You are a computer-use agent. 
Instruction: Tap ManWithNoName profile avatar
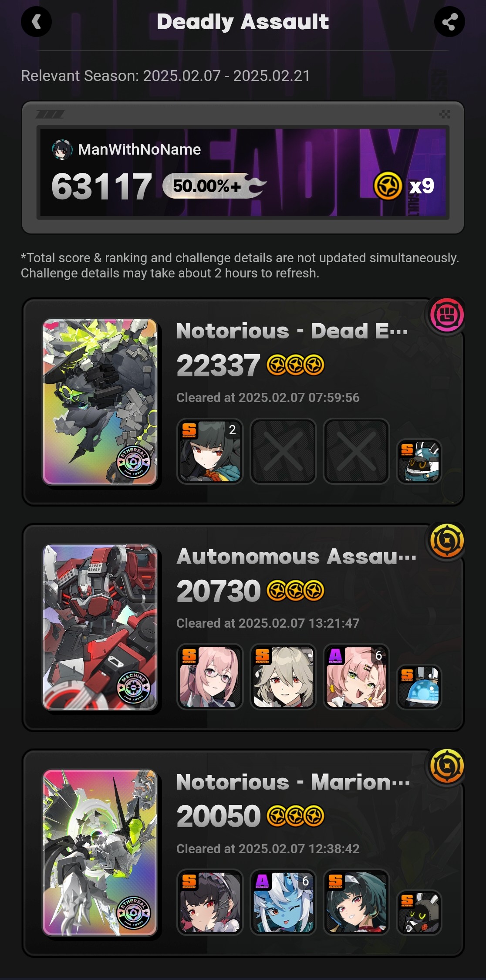(x=62, y=150)
